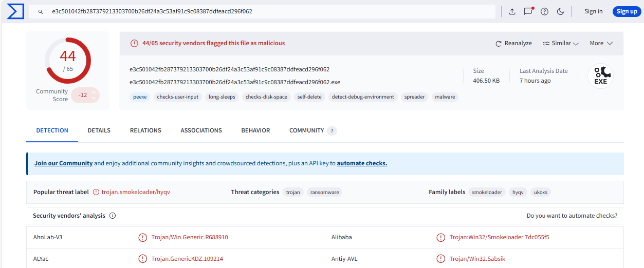
Task: Select the detect-debug-environment tag
Action: point(363,97)
